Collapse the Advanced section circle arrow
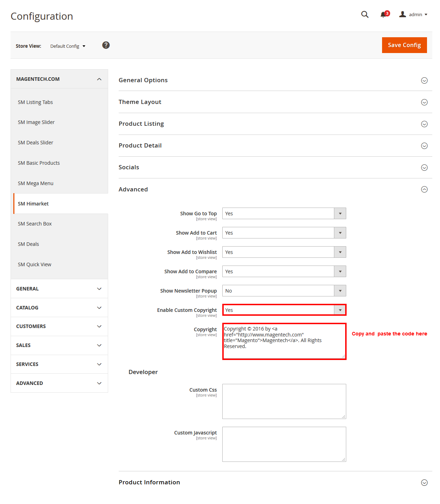Image resolution: width=440 pixels, height=504 pixels. (x=424, y=189)
